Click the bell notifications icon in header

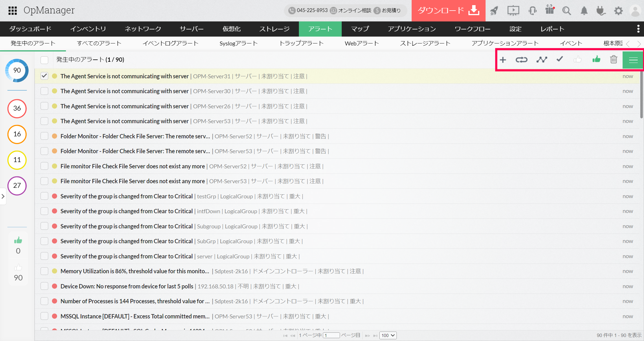(x=584, y=11)
